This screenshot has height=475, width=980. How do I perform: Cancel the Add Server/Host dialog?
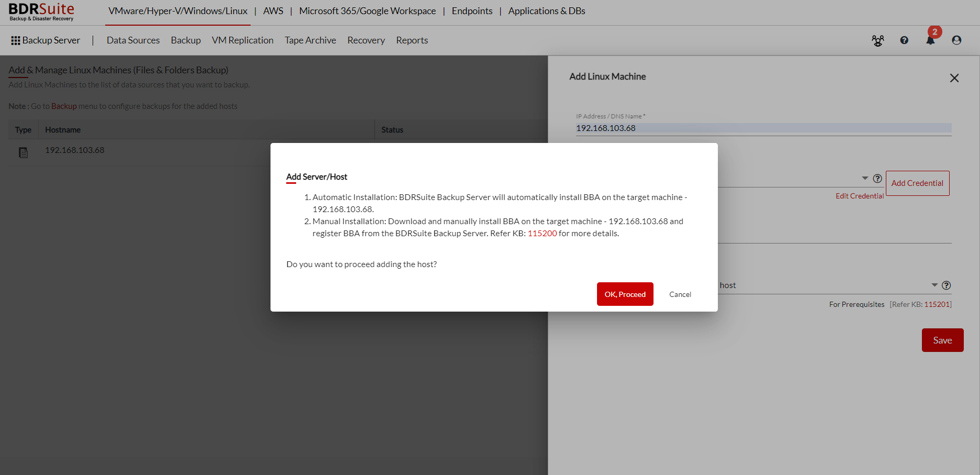click(680, 294)
